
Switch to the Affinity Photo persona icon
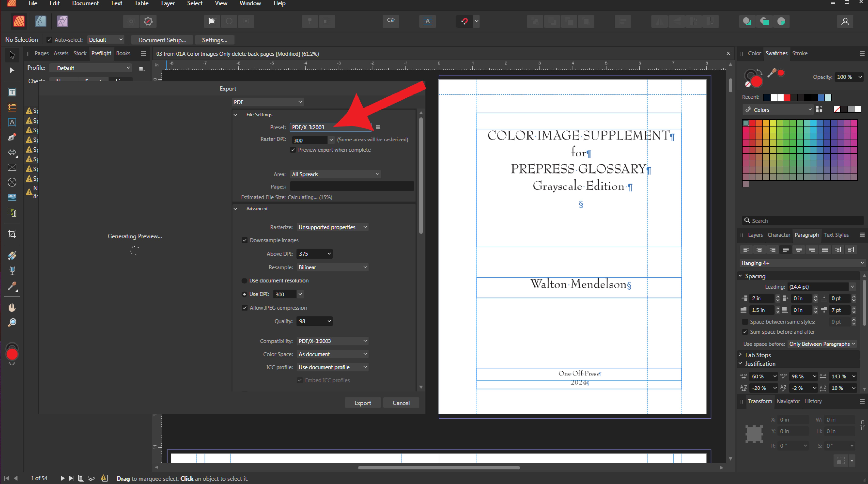coord(62,21)
